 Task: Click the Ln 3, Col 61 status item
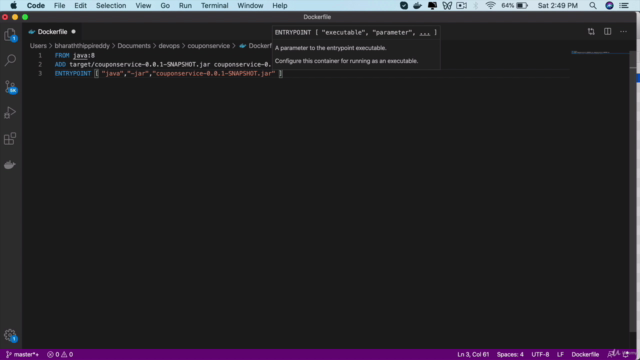(x=473, y=354)
